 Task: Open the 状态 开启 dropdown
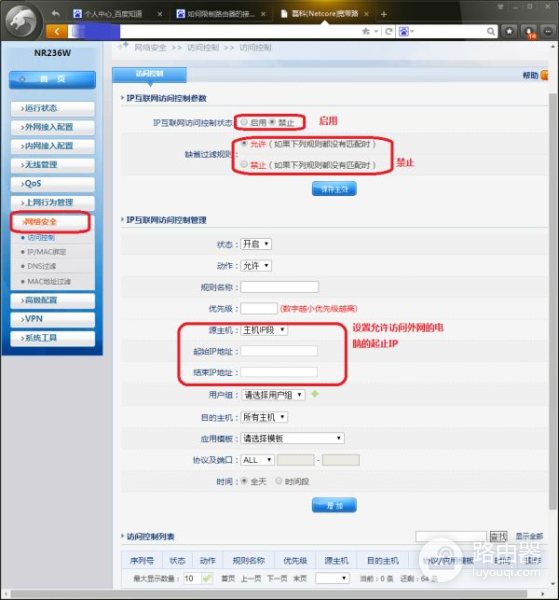[x=256, y=244]
